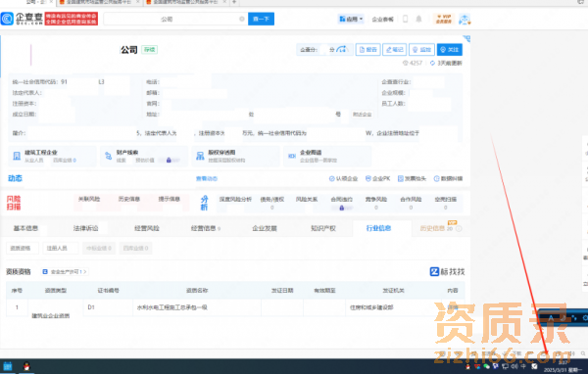Open the 企业图谱 icon card

tap(327, 156)
